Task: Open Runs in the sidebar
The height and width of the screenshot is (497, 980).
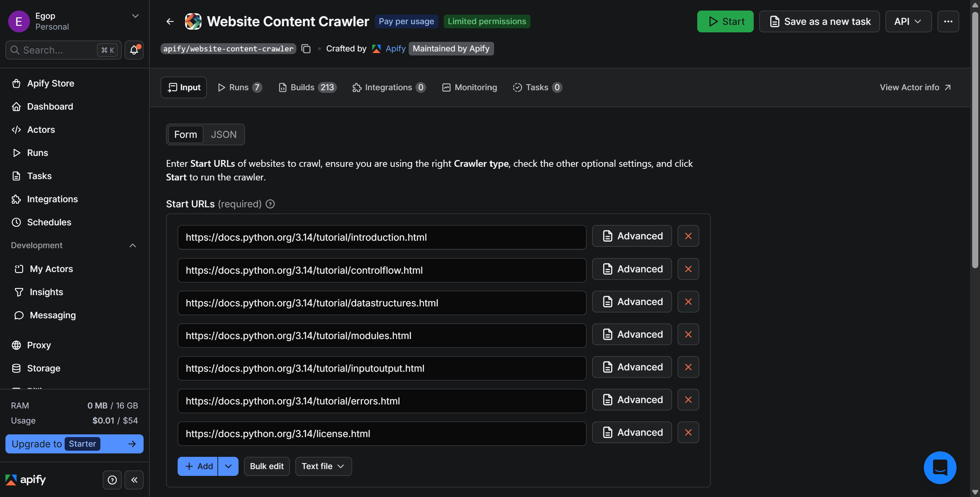Action: tap(75, 153)
